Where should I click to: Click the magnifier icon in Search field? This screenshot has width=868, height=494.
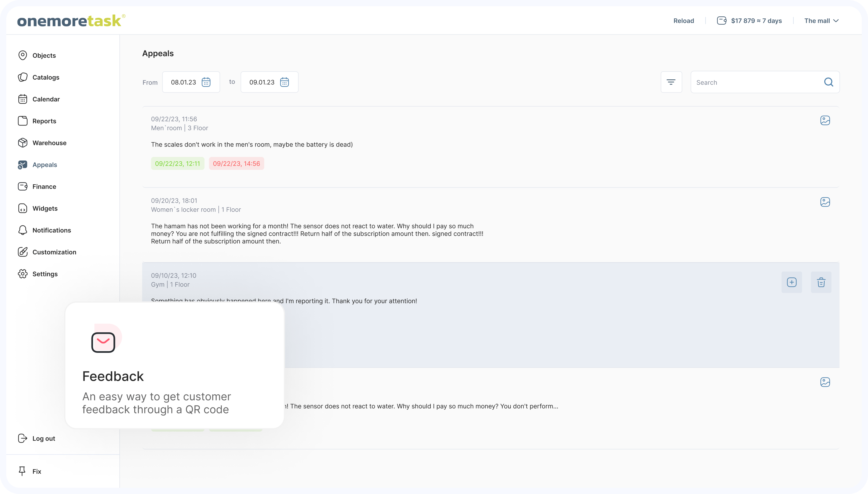(828, 82)
